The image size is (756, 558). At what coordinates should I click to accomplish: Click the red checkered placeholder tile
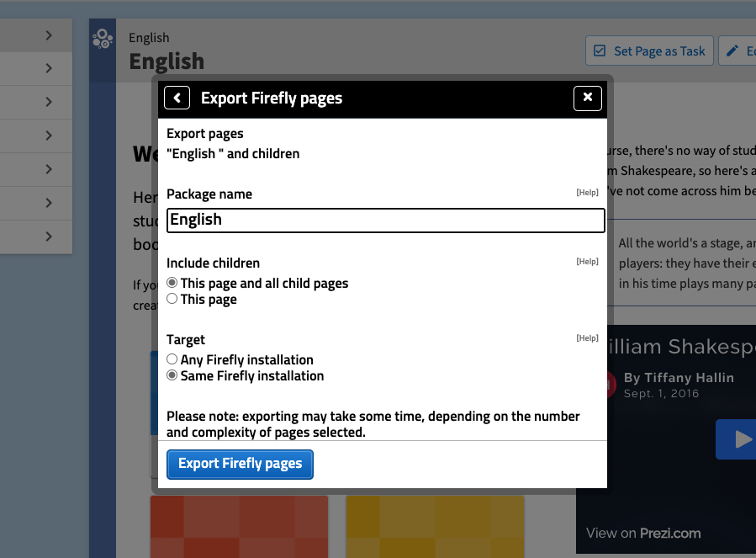point(239,526)
